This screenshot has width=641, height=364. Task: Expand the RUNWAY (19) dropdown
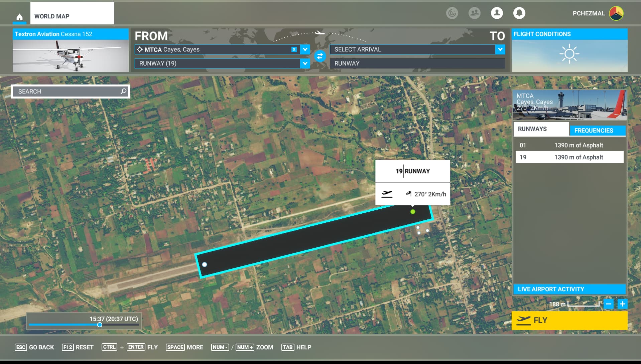pos(305,63)
